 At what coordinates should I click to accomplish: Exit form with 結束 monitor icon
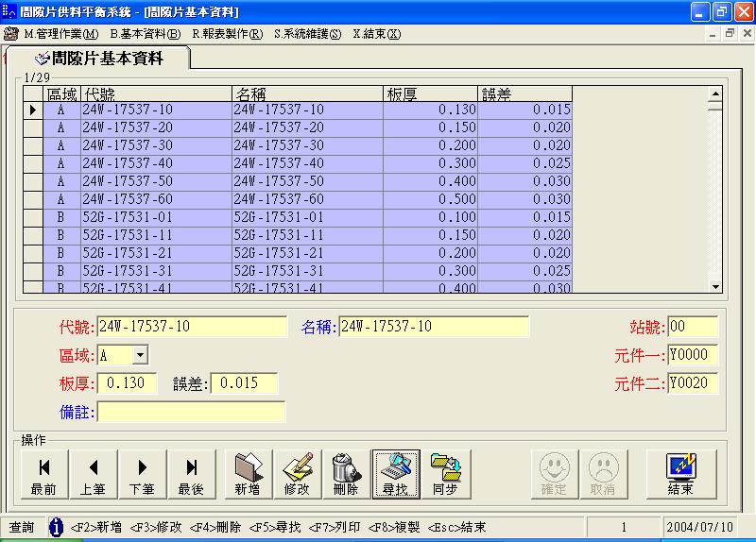(x=680, y=474)
